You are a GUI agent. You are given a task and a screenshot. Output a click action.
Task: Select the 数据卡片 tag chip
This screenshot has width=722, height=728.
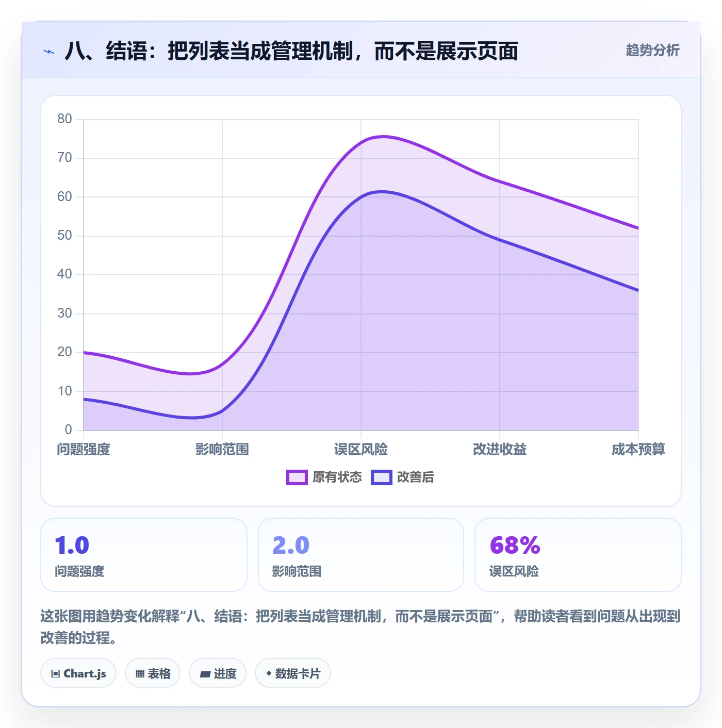pos(293,673)
